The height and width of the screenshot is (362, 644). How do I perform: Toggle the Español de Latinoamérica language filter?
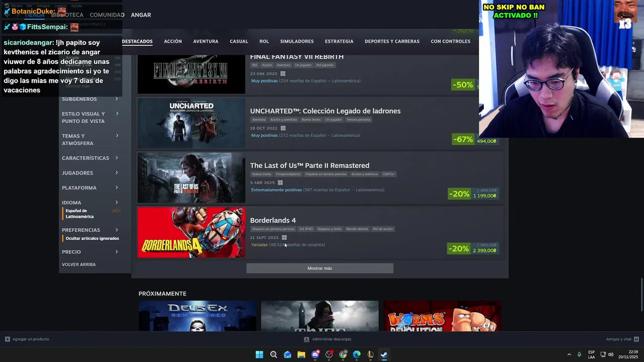point(79,214)
